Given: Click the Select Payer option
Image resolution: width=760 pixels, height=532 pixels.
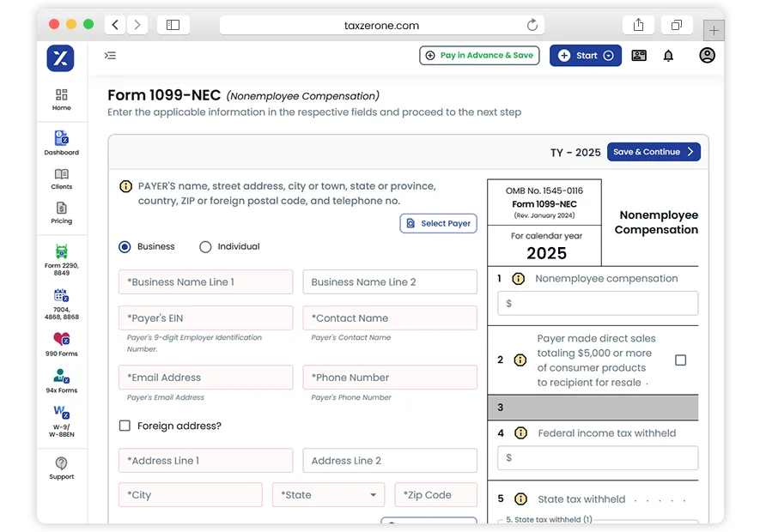Looking at the screenshot, I should (438, 223).
